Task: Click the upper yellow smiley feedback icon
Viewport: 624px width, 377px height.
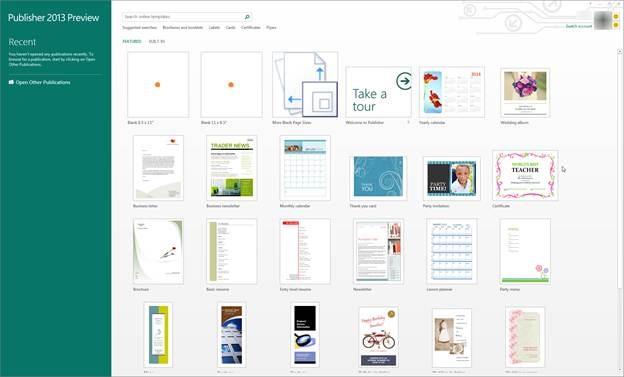Action: pyautogui.click(x=616, y=17)
